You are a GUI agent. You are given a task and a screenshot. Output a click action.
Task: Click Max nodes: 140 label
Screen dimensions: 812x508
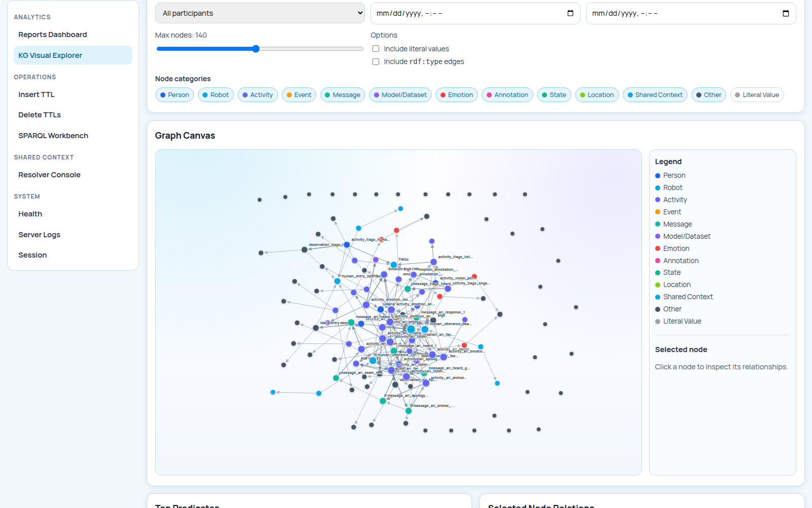pos(181,35)
